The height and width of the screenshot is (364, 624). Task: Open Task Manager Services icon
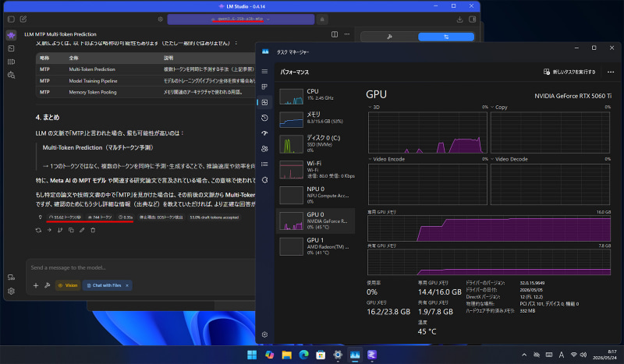click(264, 180)
